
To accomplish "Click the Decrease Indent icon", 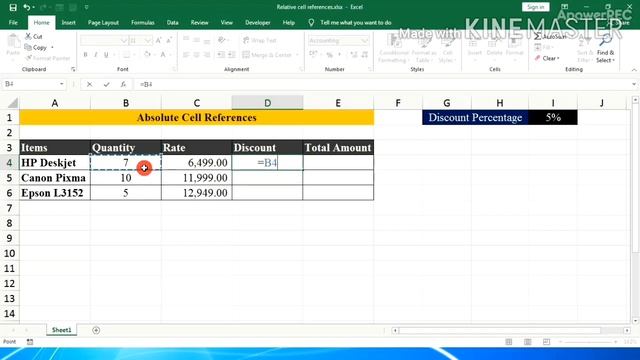I will 221,55.
